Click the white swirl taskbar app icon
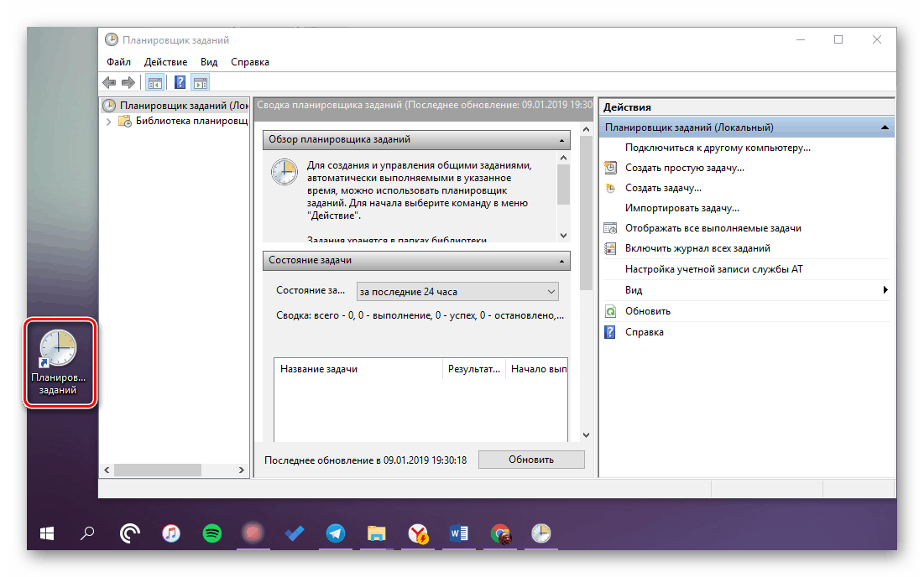The width and height of the screenshot is (924, 577). [129, 534]
